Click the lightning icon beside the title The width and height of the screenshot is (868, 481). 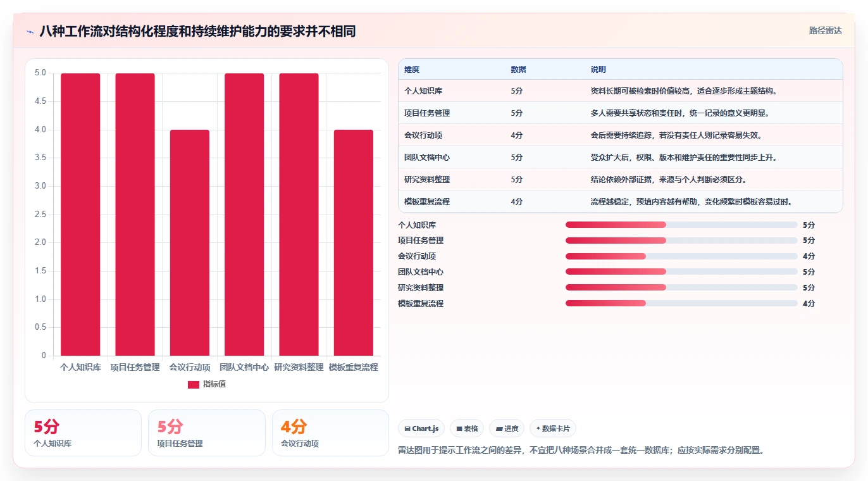pyautogui.click(x=30, y=31)
